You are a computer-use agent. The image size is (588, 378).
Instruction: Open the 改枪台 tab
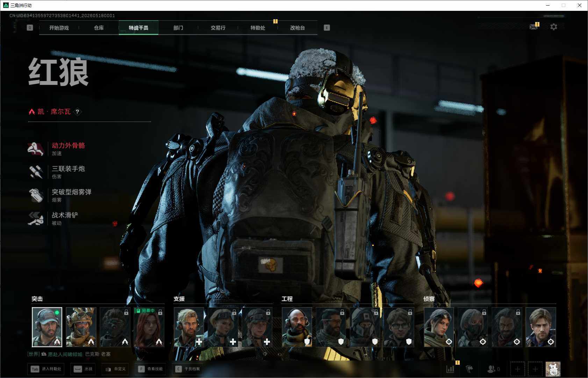pos(297,28)
